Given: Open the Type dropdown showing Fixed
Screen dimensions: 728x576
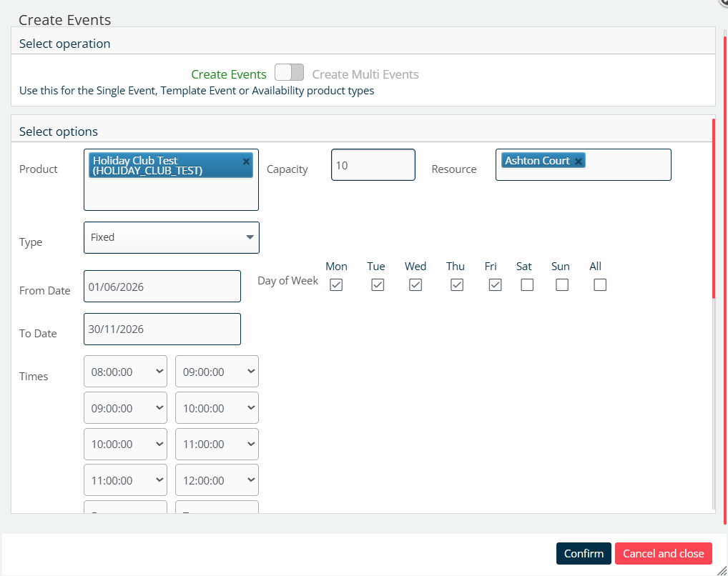Looking at the screenshot, I should pyautogui.click(x=172, y=238).
